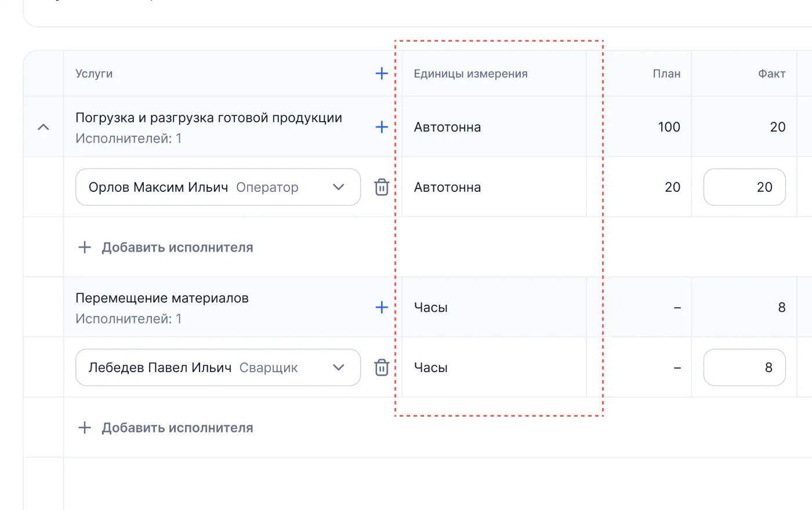Viewport: 812px width, 510px height.
Task: Edit the Факт field with value 20
Action: click(x=745, y=187)
